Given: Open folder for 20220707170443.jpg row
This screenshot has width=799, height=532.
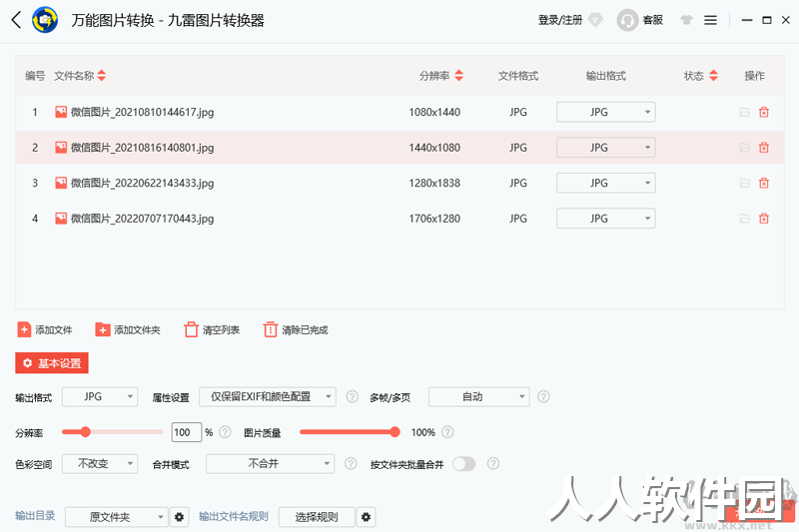Looking at the screenshot, I should [x=744, y=219].
